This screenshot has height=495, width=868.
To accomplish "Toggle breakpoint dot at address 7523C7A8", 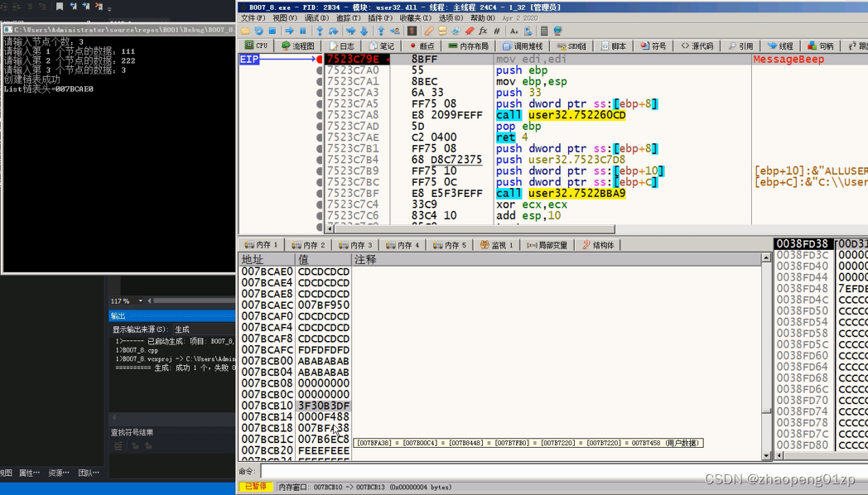I will (320, 115).
